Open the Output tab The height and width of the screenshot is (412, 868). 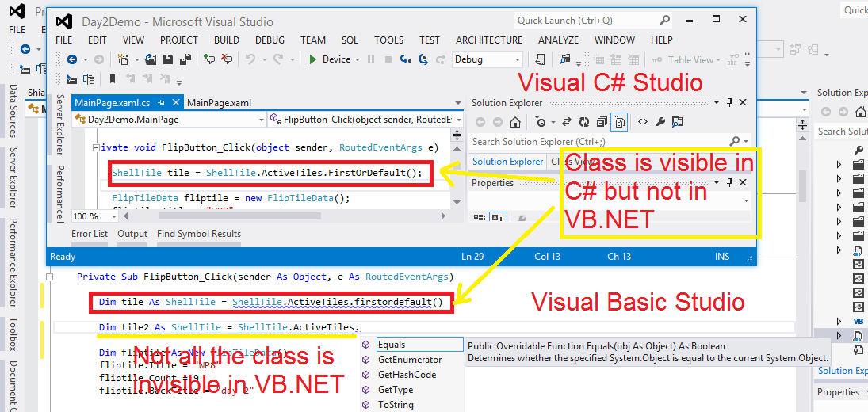click(132, 234)
